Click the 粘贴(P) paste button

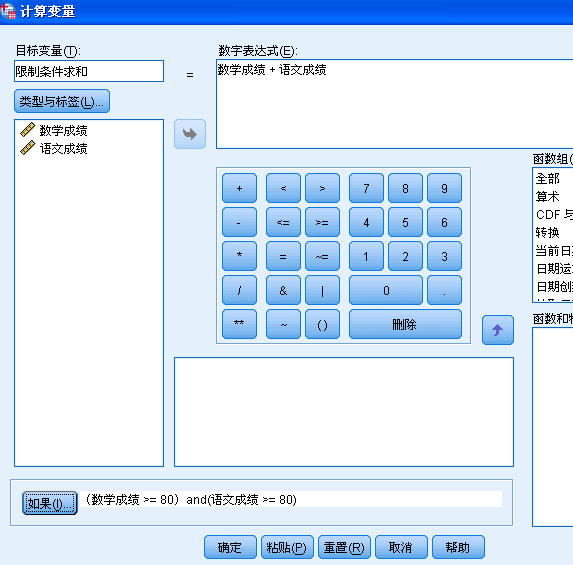pyautogui.click(x=287, y=547)
